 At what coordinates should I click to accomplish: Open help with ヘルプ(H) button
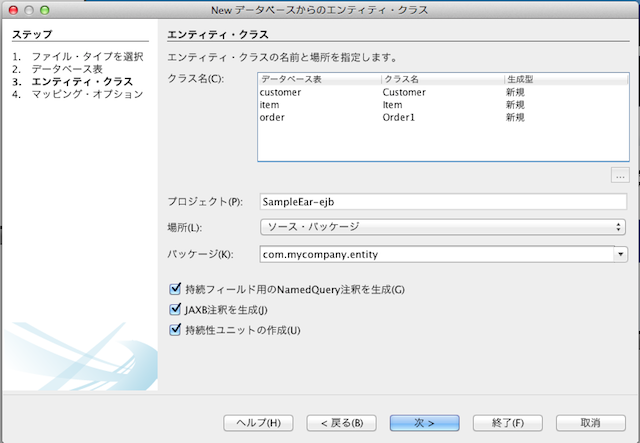coord(257,422)
